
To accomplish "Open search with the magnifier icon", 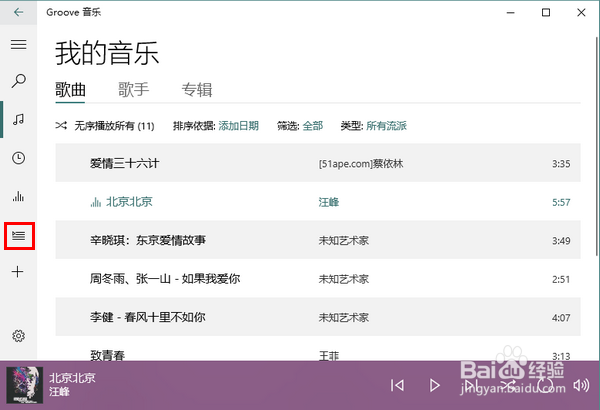I will tap(18, 81).
